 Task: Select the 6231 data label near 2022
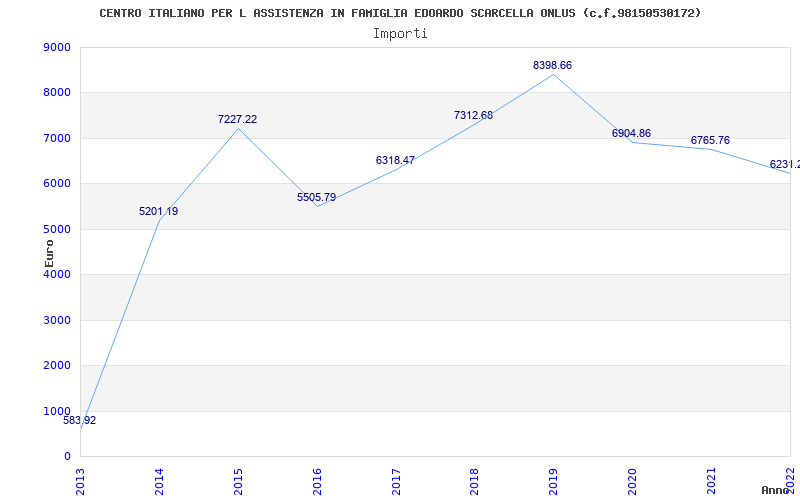pyautogui.click(x=785, y=164)
